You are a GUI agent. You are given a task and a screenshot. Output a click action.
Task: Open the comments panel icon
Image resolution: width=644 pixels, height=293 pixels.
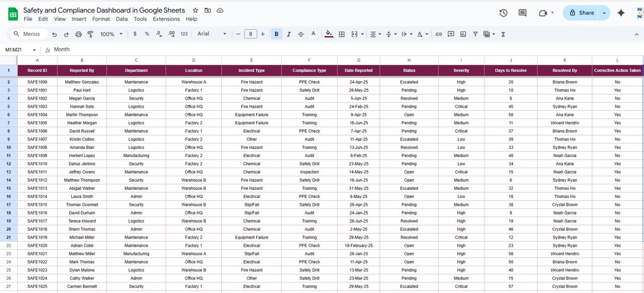click(x=522, y=13)
